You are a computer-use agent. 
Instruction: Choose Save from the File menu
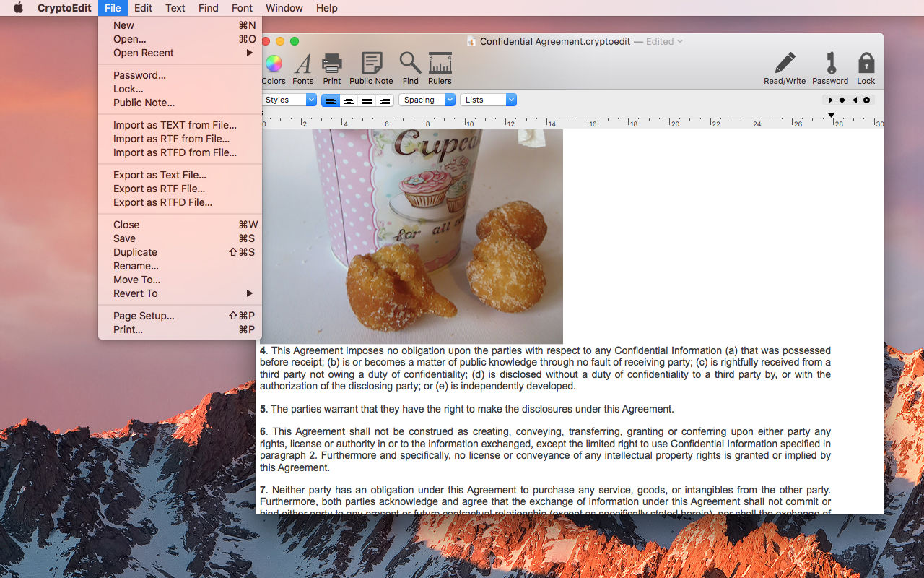(180, 238)
